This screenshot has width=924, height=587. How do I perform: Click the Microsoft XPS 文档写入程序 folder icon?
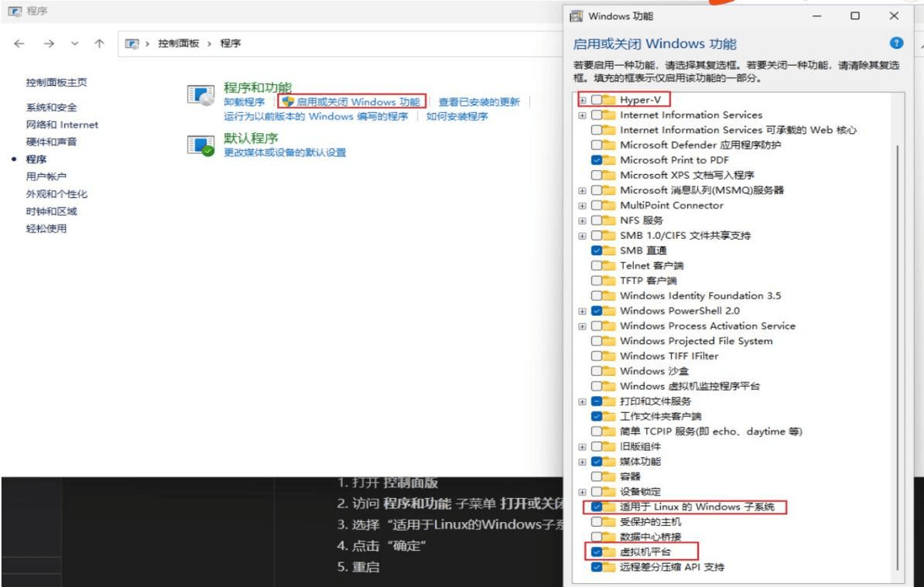coord(609,176)
